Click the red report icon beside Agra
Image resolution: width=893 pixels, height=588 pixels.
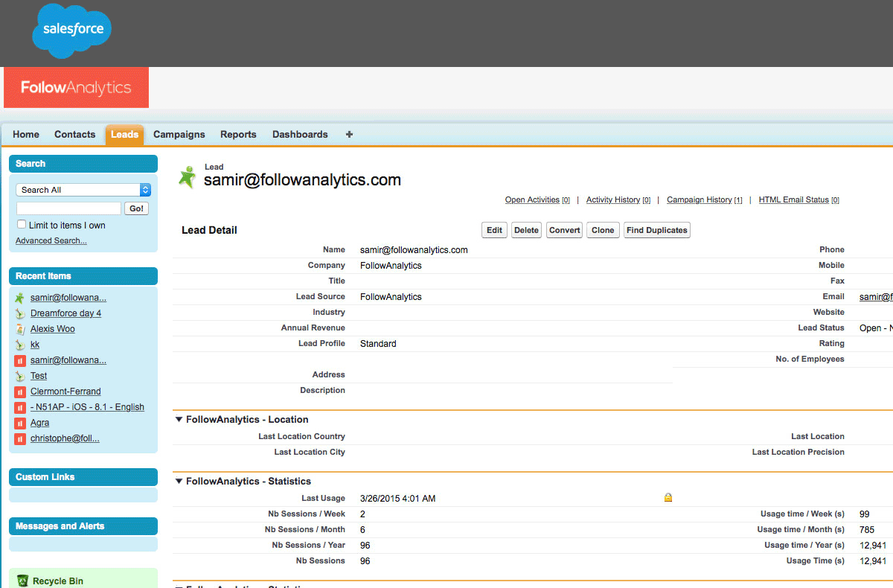coord(21,423)
